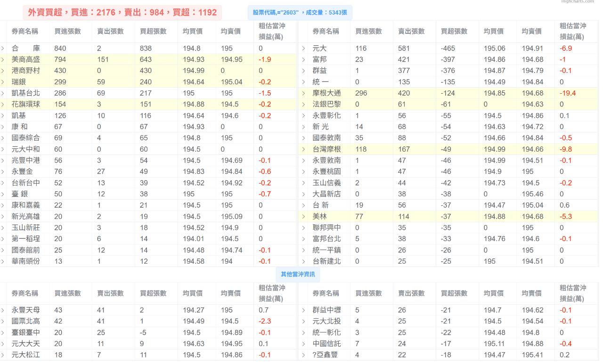Select the 永豐敦南 seller name

click(x=327, y=161)
